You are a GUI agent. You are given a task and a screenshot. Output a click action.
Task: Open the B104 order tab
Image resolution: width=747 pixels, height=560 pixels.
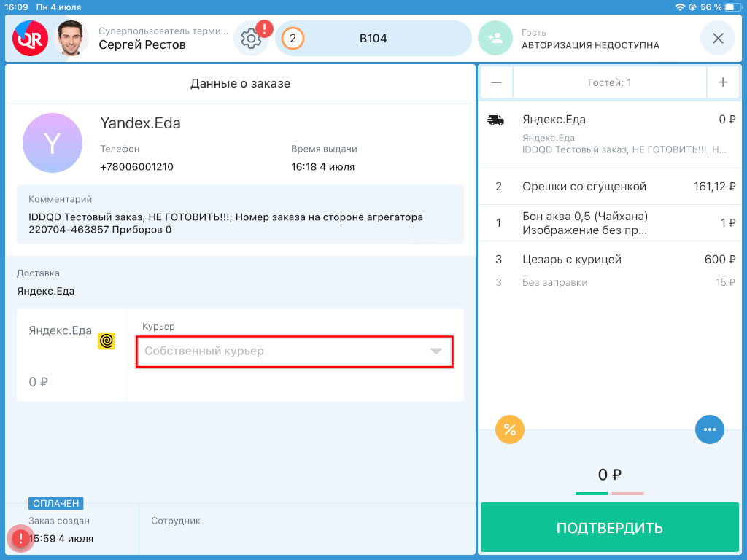373,39
